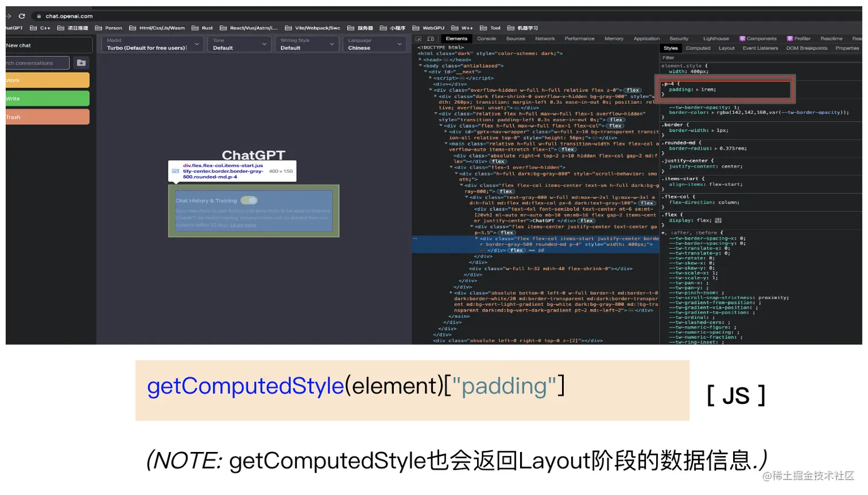
Task: Switch to the Elements panel tab
Action: (x=456, y=38)
